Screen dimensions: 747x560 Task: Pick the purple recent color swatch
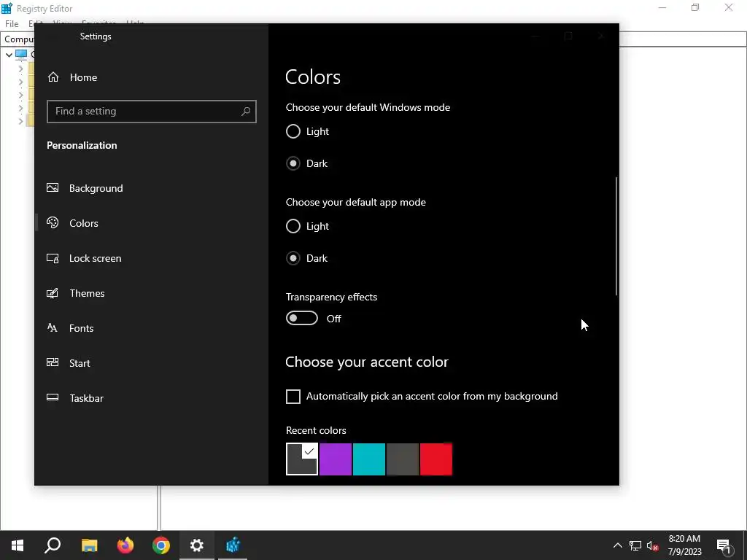tap(336, 459)
